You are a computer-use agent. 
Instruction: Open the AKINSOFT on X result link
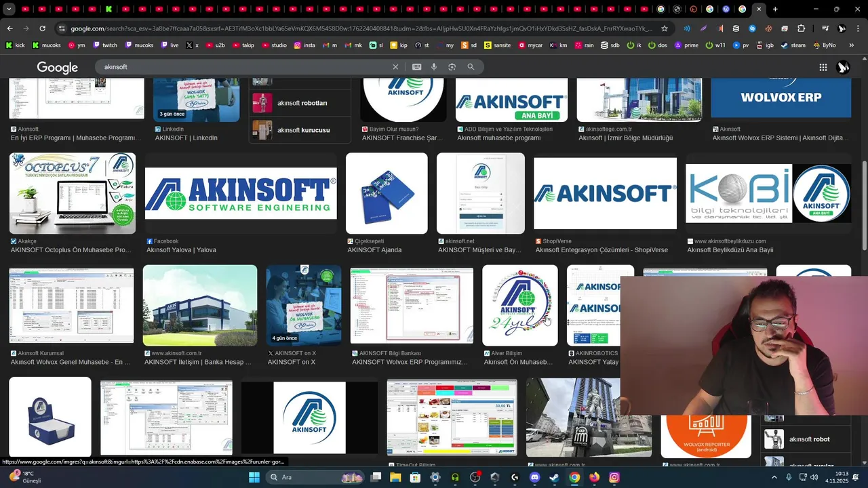point(292,362)
